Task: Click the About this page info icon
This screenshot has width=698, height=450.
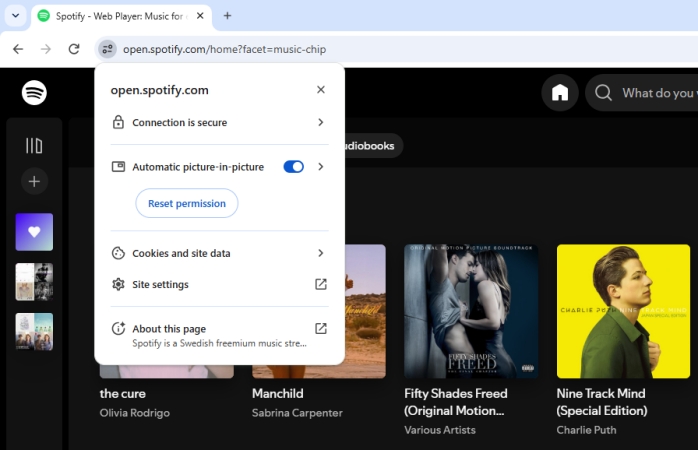Action: [x=118, y=328]
